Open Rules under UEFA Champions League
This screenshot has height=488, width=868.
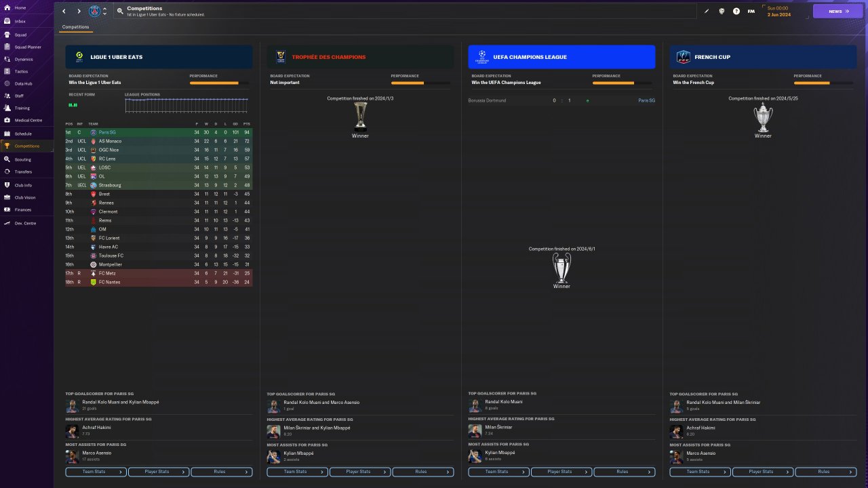[625, 472]
